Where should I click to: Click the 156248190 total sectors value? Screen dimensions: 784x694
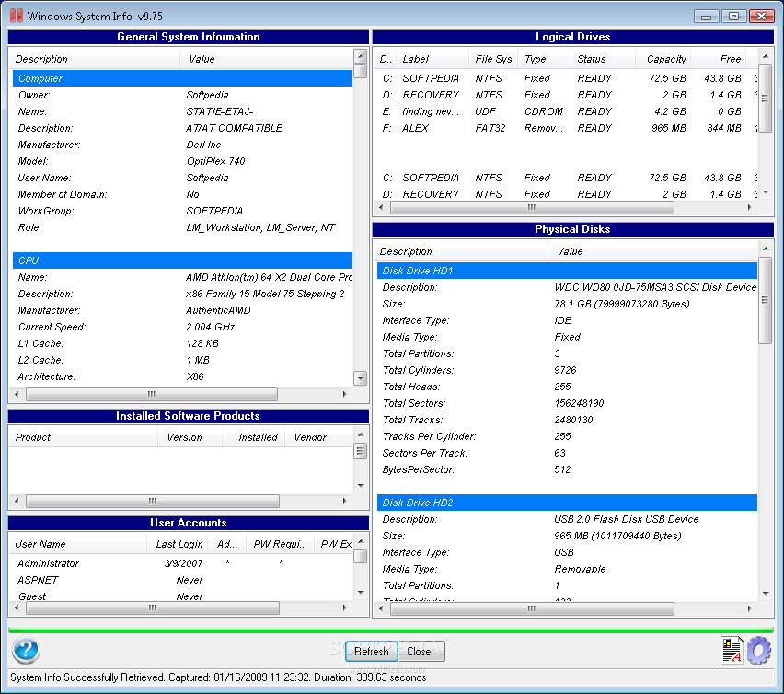click(579, 403)
